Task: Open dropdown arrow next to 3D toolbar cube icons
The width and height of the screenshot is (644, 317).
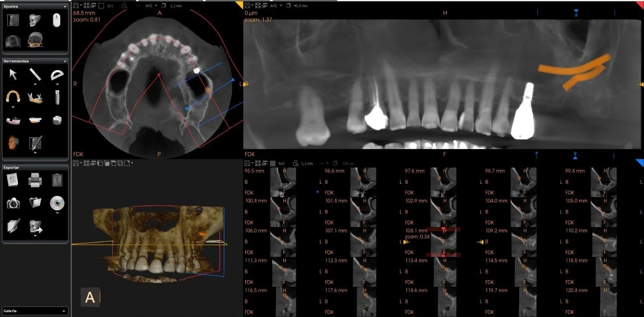Action: [132, 163]
